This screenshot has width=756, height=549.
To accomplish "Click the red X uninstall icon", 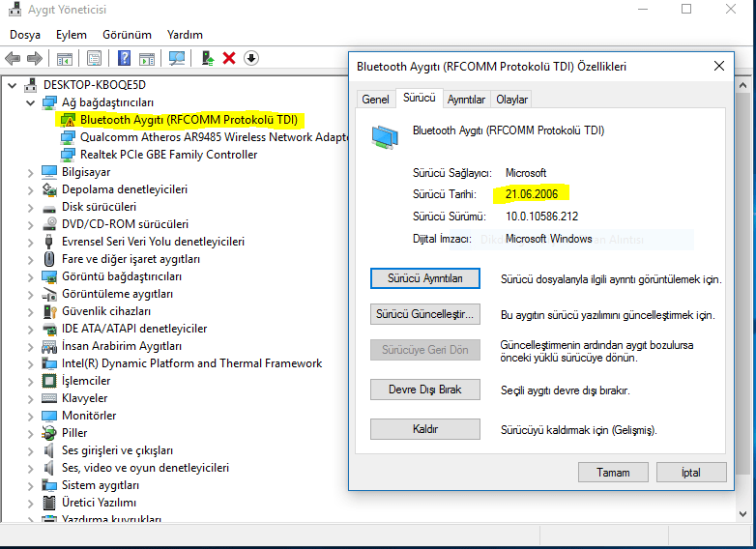I will point(229,58).
